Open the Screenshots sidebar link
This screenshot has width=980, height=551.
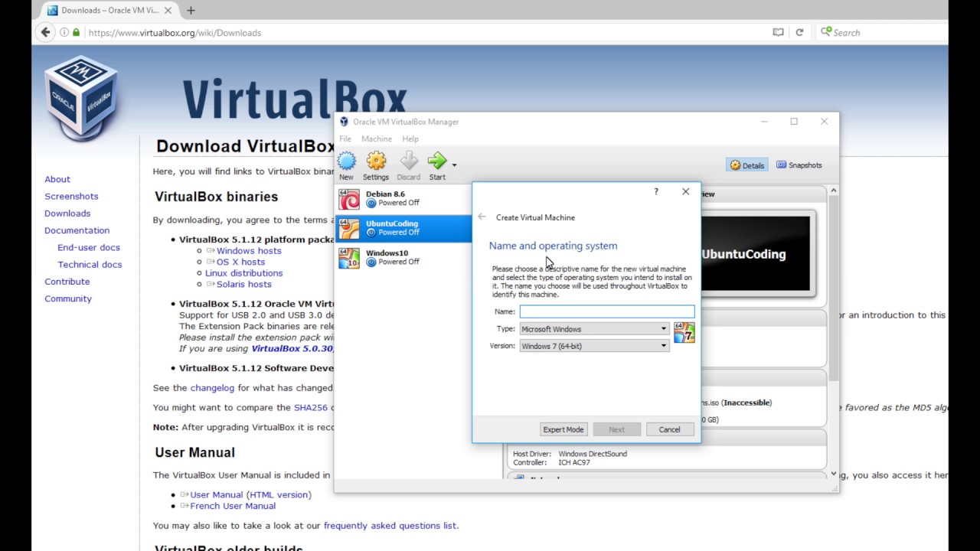(x=71, y=196)
